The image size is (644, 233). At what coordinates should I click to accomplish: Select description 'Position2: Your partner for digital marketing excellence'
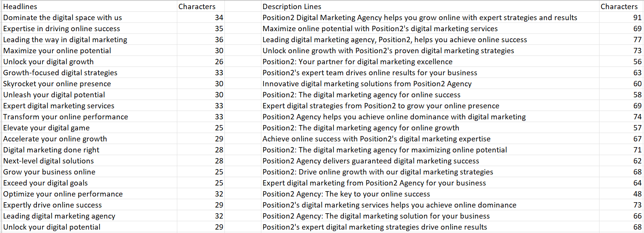coord(430,62)
